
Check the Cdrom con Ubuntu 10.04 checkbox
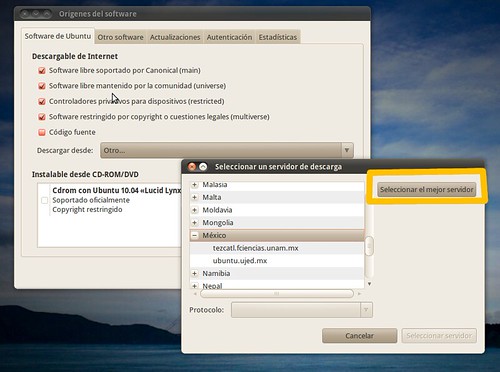point(44,200)
